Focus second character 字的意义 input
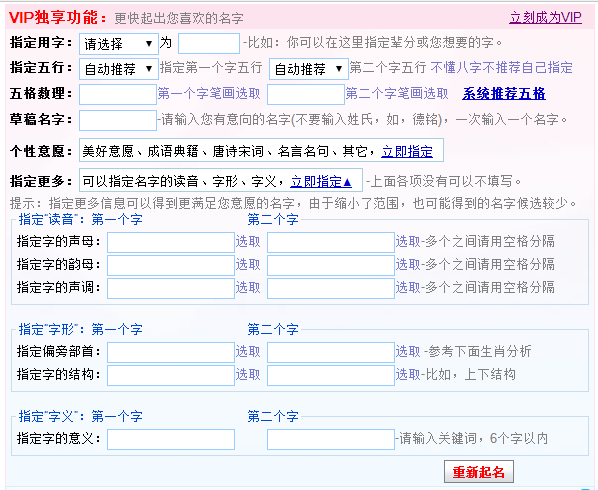 pyautogui.click(x=331, y=439)
